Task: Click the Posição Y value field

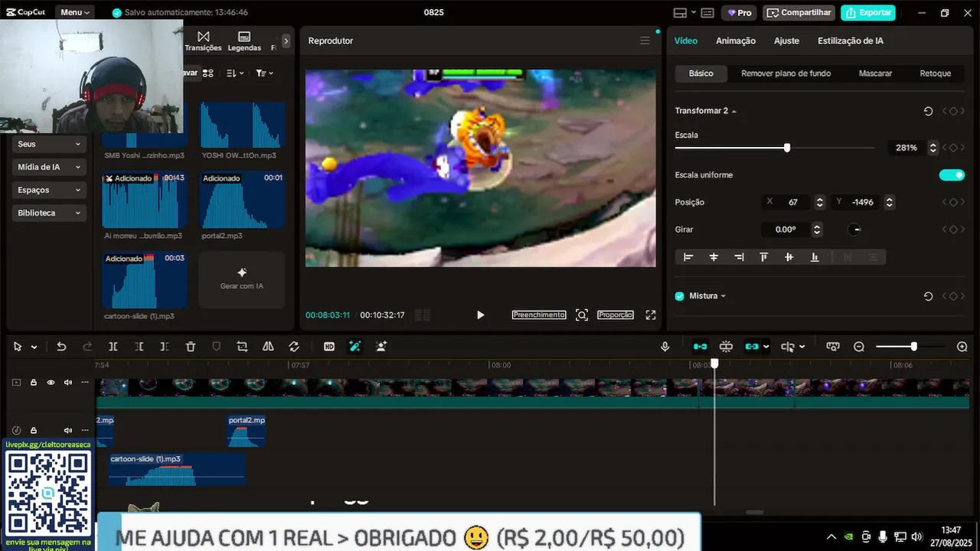Action: 863,203
